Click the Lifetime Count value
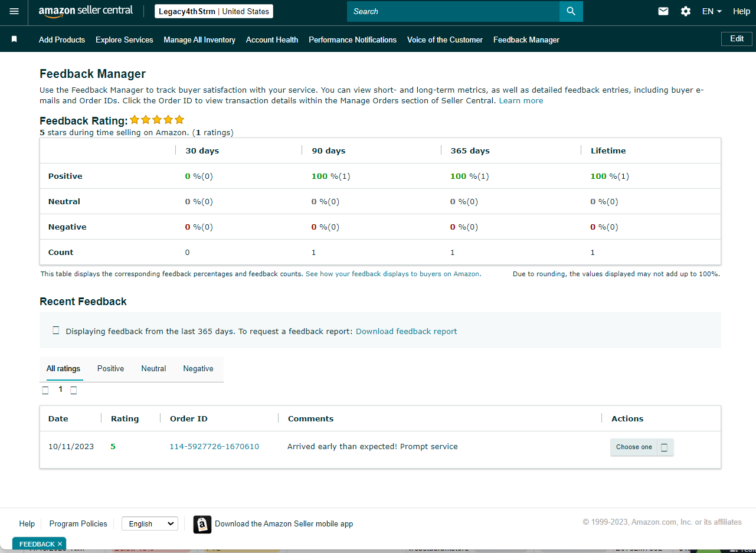 (x=593, y=253)
